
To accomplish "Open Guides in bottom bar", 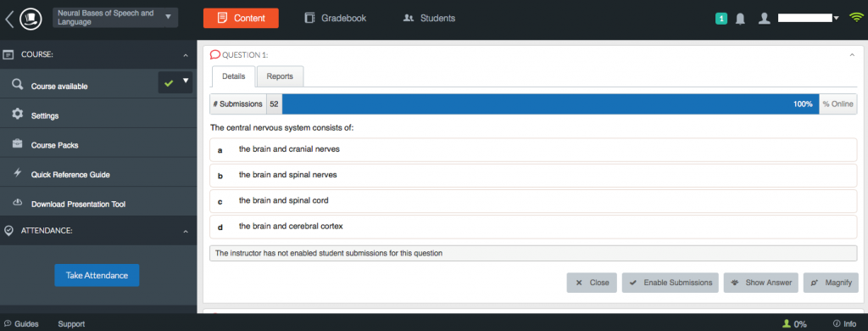I will click(x=21, y=324).
